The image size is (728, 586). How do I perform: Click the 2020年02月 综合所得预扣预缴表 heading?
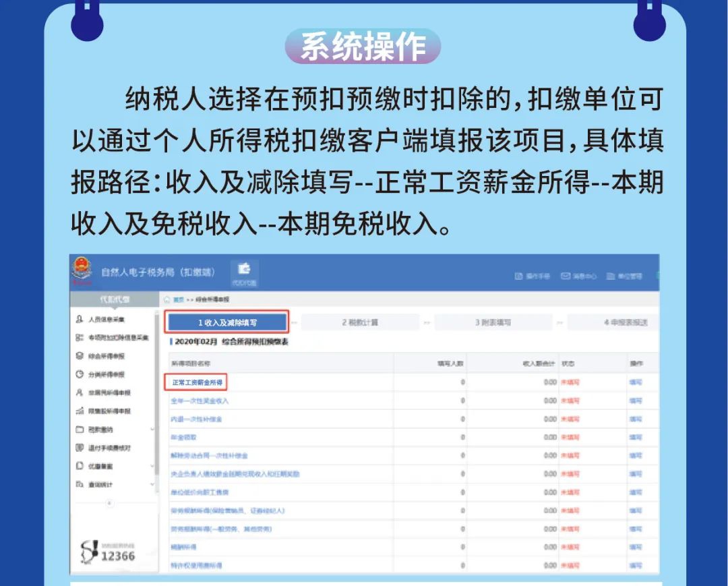[232, 342]
